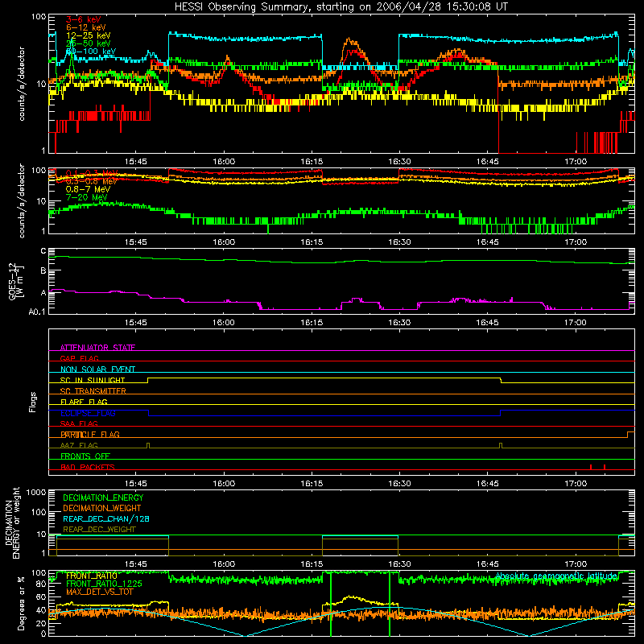
Task: Select the BAD_PACKETS flag label
Action: tap(88, 467)
